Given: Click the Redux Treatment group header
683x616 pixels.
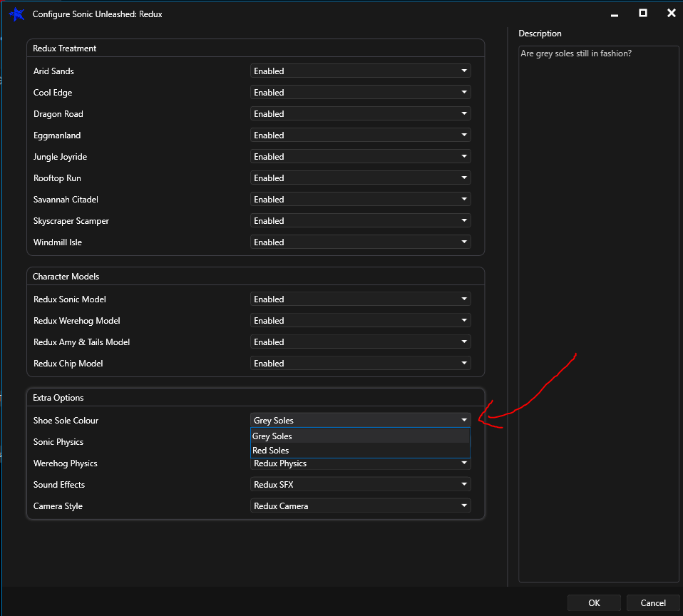Looking at the screenshot, I should coord(64,48).
